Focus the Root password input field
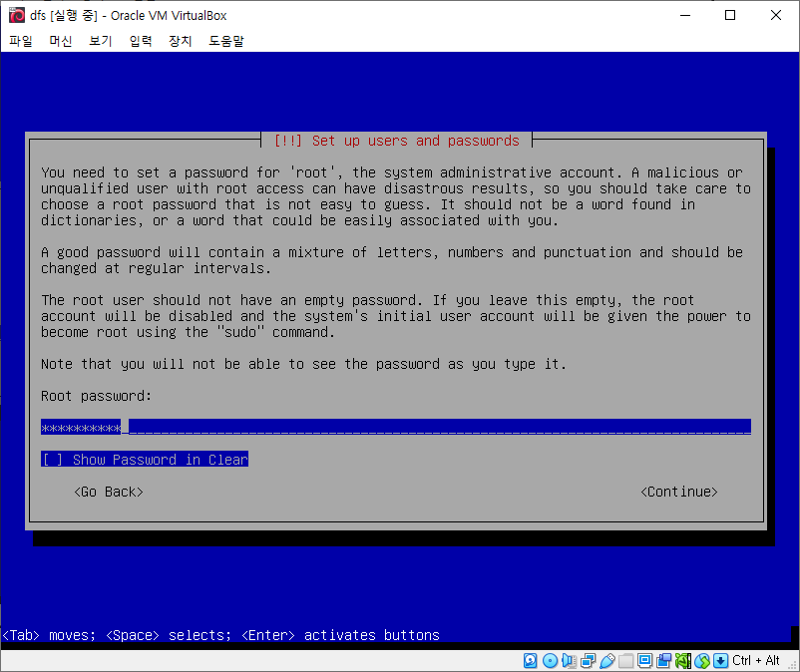 pyautogui.click(x=396, y=427)
